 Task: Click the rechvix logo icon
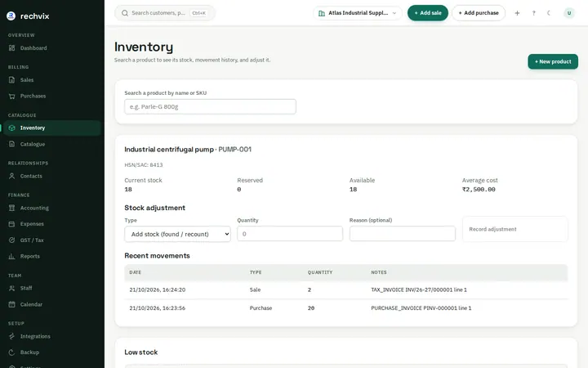(x=11, y=16)
